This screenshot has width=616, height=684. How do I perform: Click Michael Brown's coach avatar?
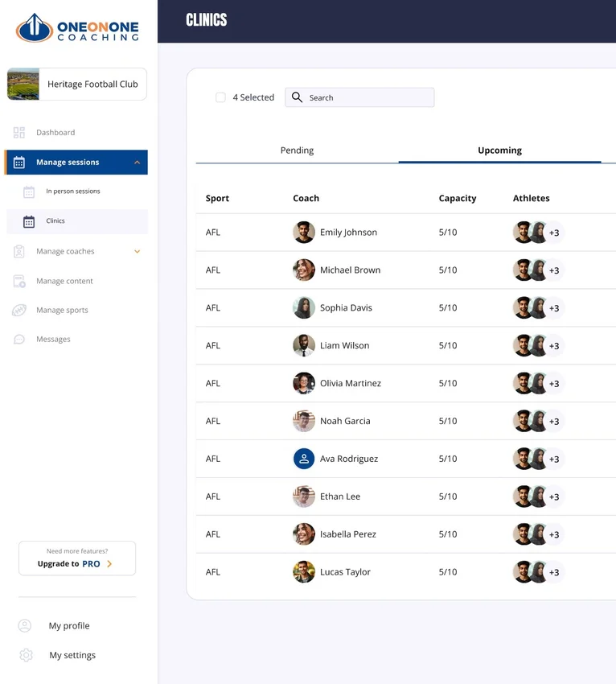[304, 270]
